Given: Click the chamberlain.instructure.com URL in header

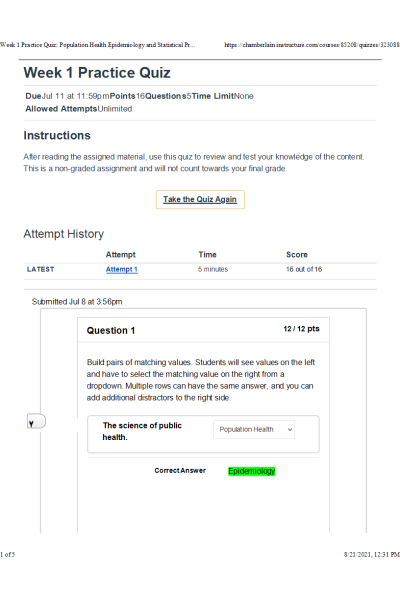Looking at the screenshot, I should (312, 45).
